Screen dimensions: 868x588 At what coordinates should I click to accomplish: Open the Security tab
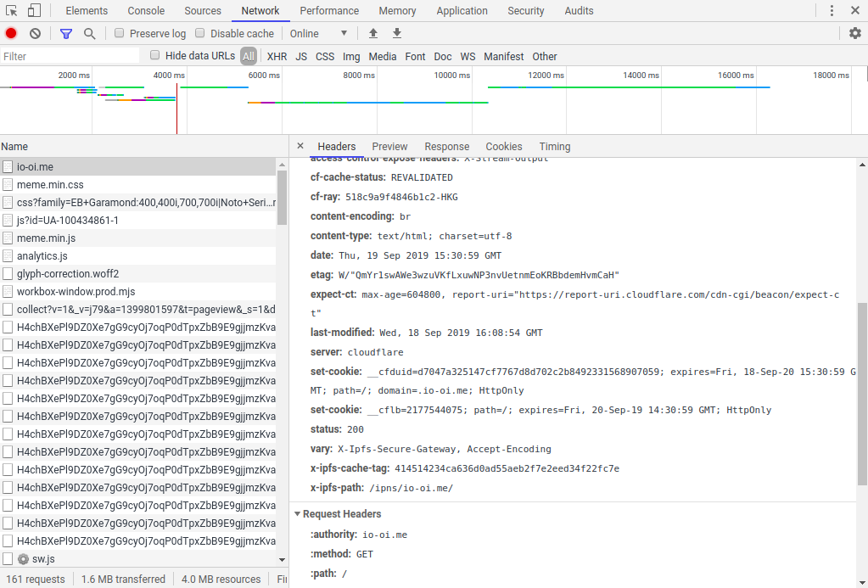point(526,10)
